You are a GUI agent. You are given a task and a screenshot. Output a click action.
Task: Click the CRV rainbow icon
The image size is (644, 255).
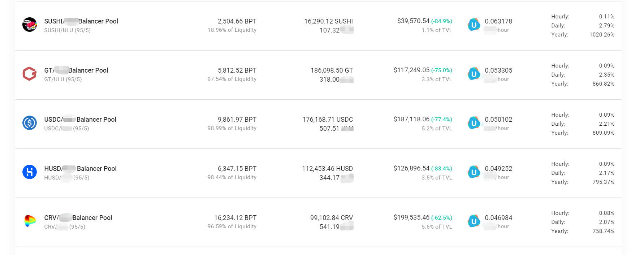(30, 221)
